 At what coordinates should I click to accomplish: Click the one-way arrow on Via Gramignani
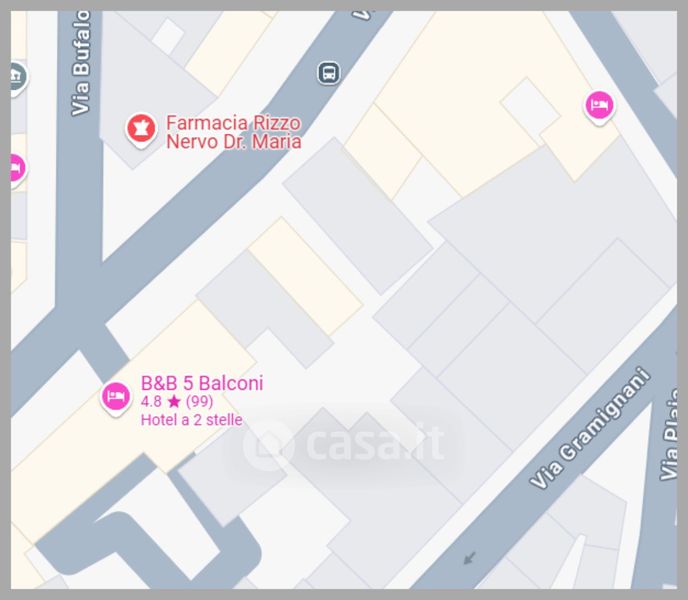click(469, 558)
